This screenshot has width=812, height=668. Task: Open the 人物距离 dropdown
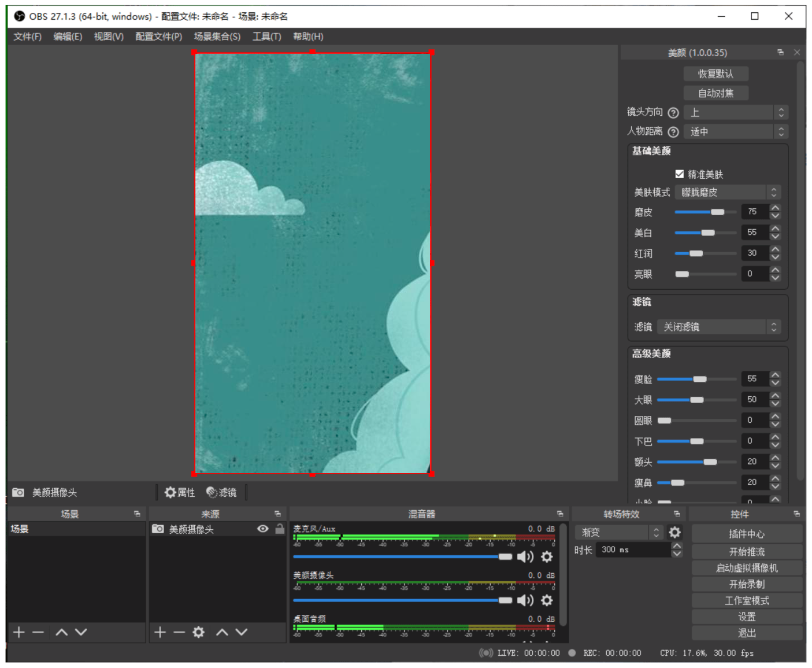coord(736,132)
